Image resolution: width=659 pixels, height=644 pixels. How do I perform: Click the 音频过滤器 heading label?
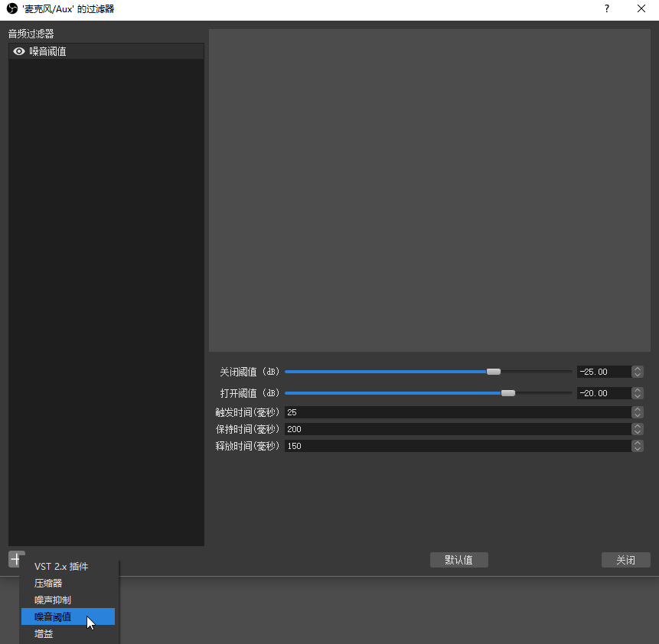(31, 34)
